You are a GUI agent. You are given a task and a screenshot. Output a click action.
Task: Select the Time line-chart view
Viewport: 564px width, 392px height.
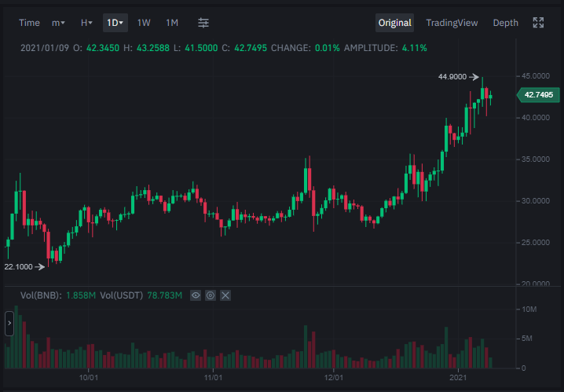coord(29,23)
